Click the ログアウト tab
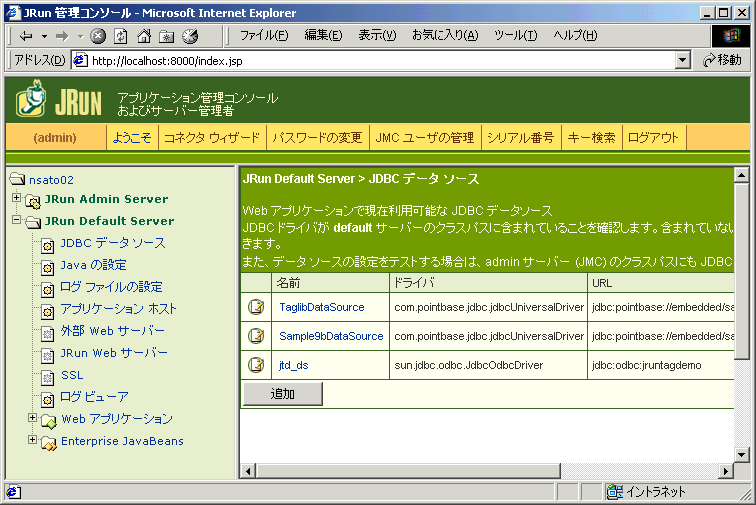This screenshot has height=505, width=756. pyautogui.click(x=654, y=138)
